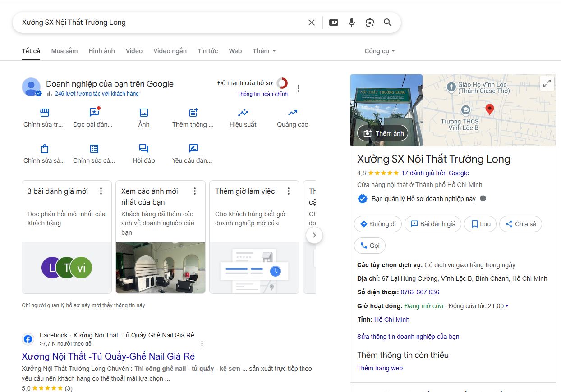Open the Video results tab

[134, 51]
